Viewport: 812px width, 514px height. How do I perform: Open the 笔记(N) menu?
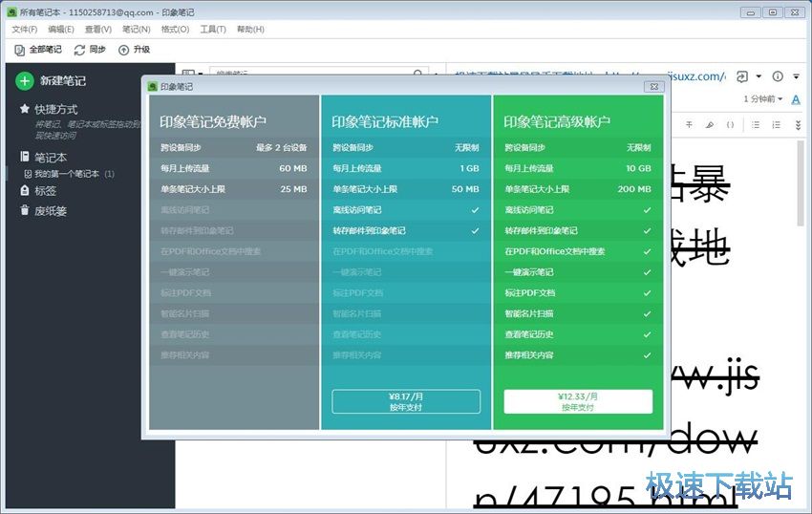(137, 30)
